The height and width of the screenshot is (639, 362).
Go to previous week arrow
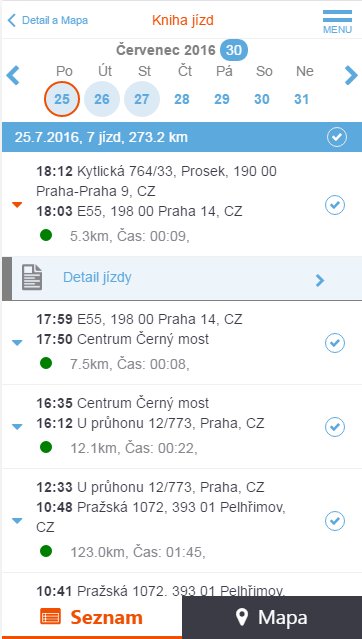tap(13, 76)
